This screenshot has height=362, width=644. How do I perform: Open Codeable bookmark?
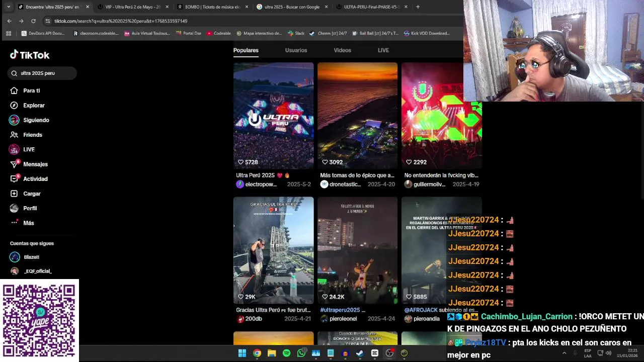click(219, 33)
